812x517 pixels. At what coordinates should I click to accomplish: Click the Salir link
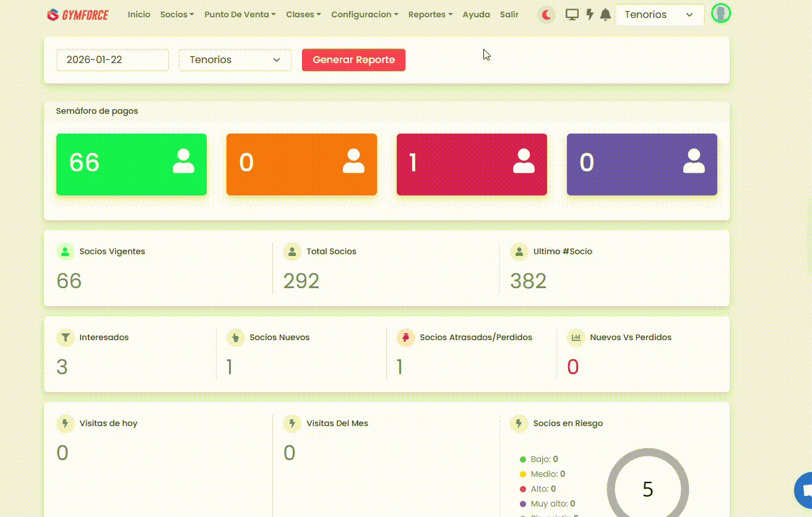[x=509, y=15]
